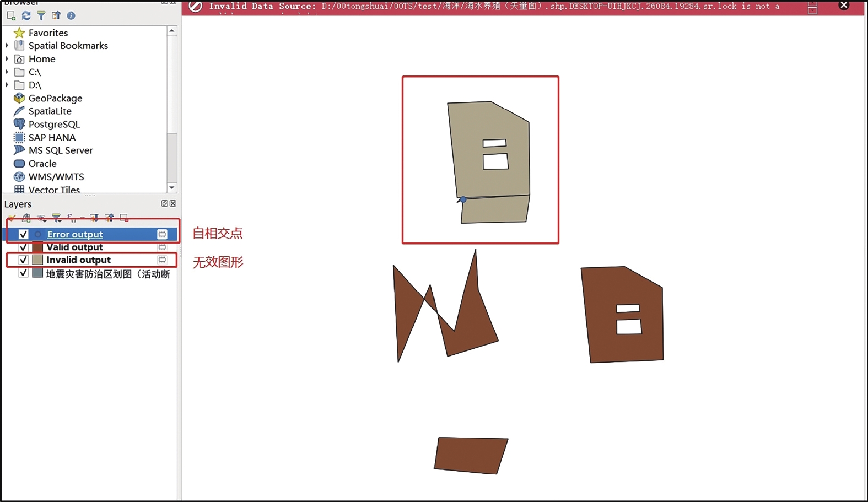
Task: Click the Add Group icon in Layers
Action: (x=26, y=218)
